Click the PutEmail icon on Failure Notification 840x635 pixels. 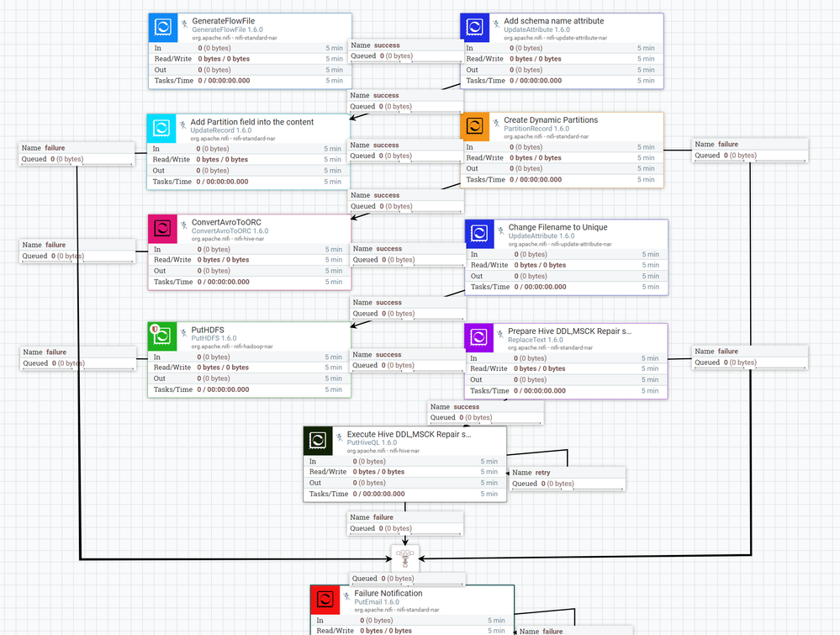[x=325, y=599]
